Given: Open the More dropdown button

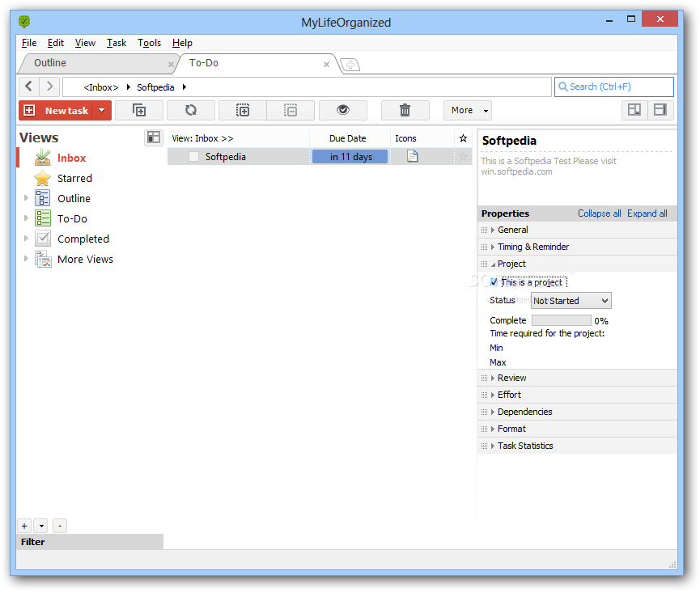Looking at the screenshot, I should coord(468,110).
